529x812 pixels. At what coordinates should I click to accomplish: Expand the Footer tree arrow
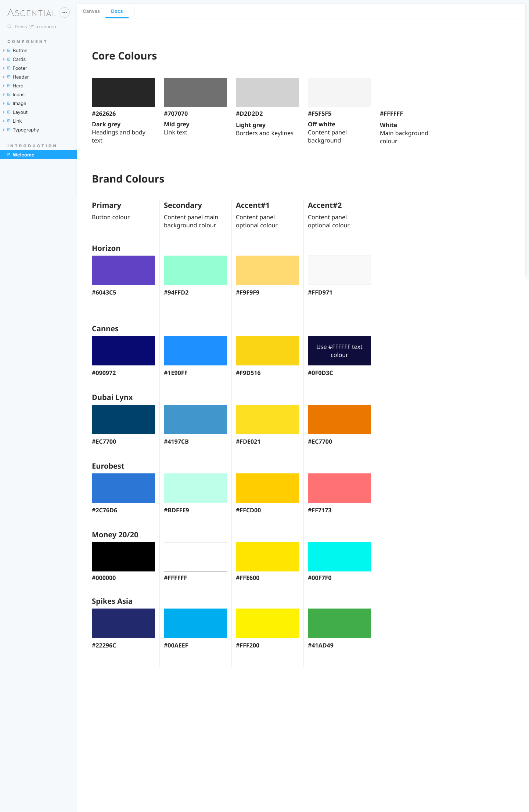click(4, 68)
